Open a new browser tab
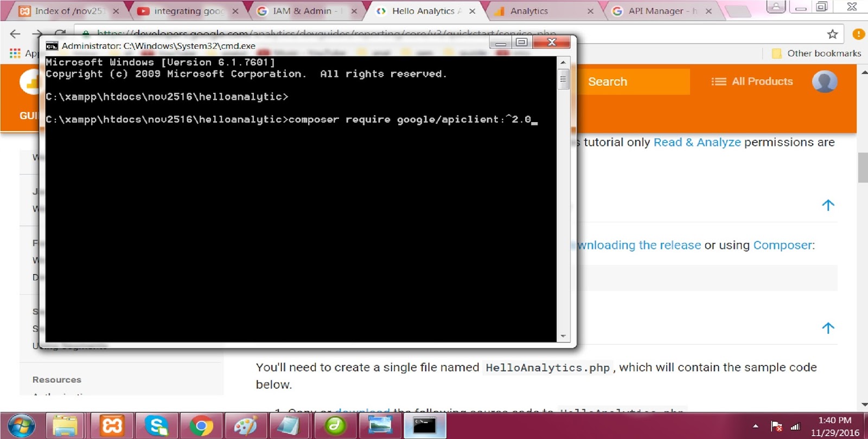The image size is (868, 439). click(x=738, y=11)
